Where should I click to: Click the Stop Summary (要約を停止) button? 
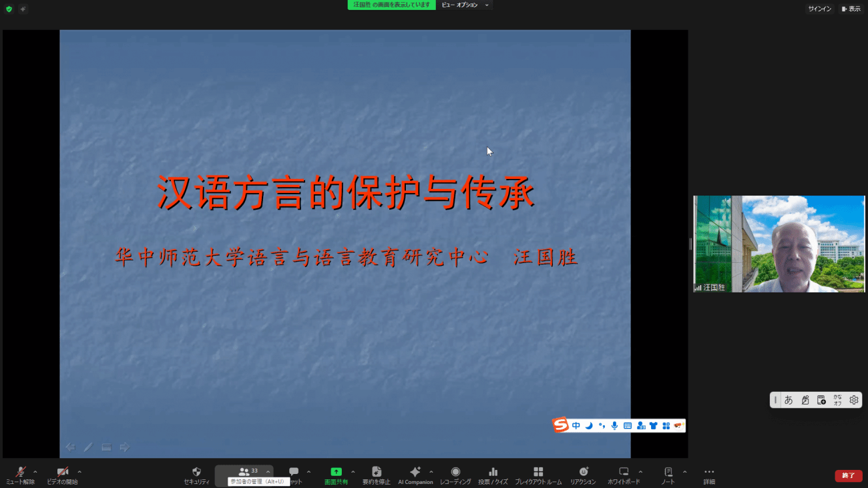pos(376,474)
